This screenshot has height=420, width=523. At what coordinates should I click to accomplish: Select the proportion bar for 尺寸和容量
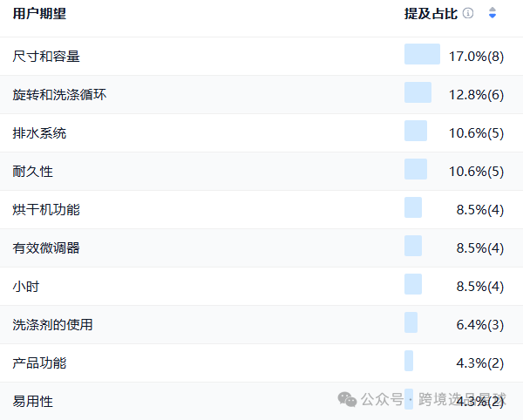click(422, 54)
